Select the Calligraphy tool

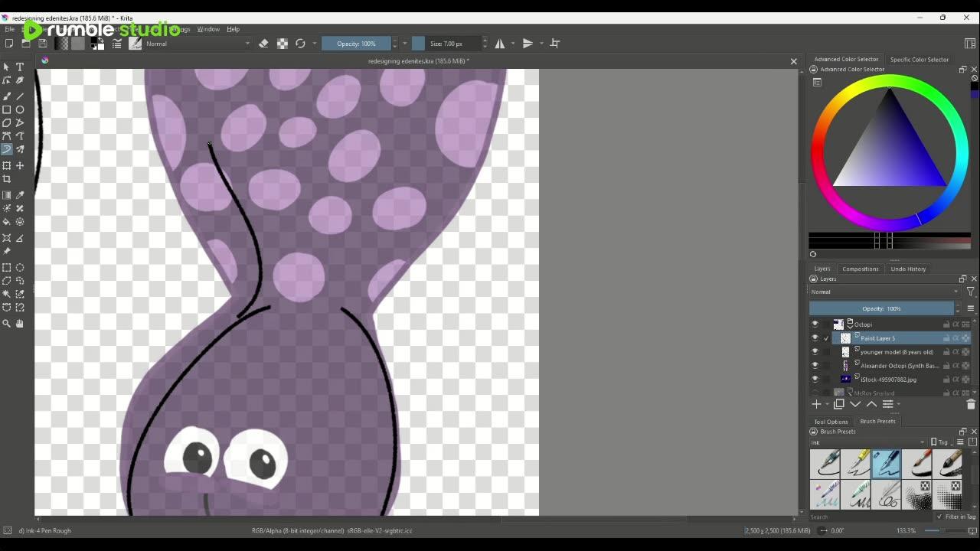coord(20,80)
